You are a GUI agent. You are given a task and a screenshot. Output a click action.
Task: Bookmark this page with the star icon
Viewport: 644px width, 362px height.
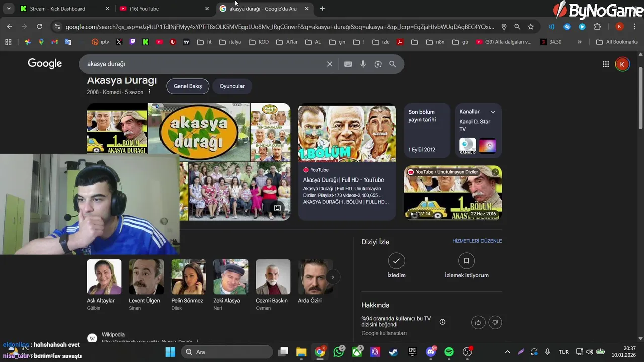[x=531, y=27]
